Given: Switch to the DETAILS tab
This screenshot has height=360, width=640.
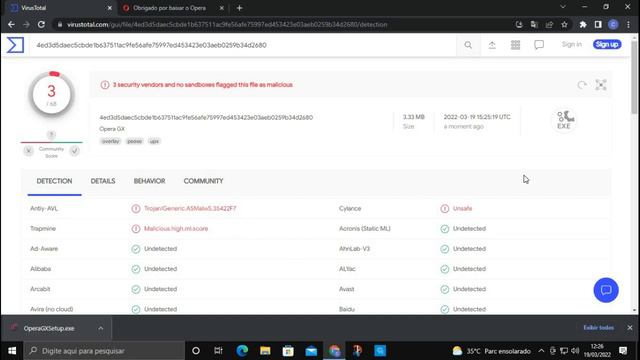Looking at the screenshot, I should tap(103, 181).
